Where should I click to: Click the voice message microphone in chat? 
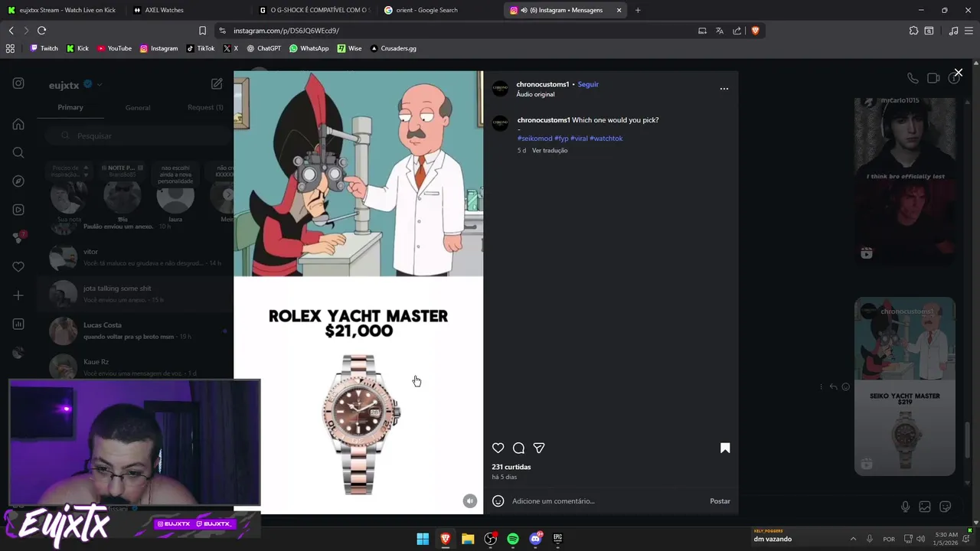(x=905, y=507)
